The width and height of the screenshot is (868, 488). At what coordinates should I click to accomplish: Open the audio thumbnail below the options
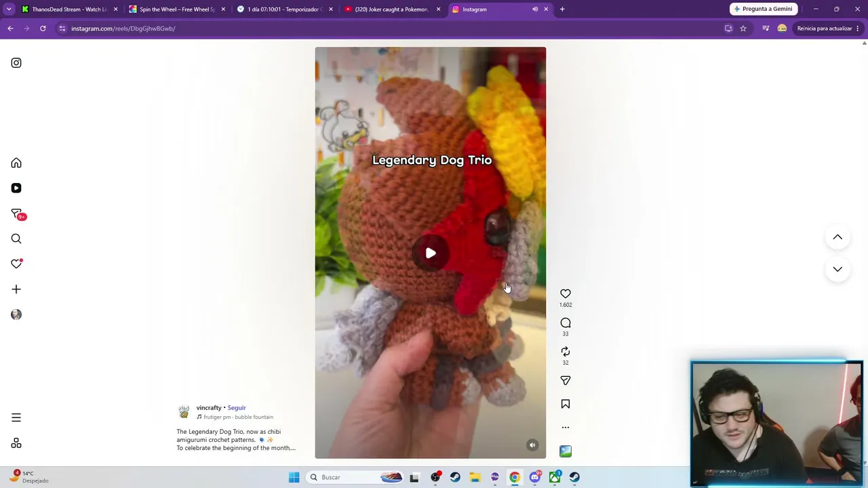click(566, 451)
